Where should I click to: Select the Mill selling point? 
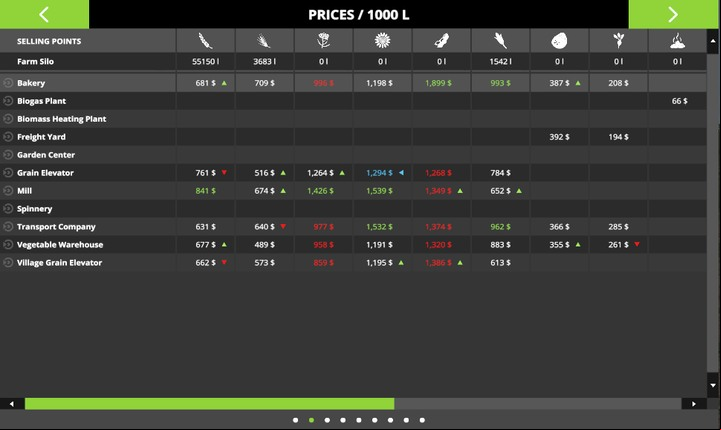(x=353, y=190)
